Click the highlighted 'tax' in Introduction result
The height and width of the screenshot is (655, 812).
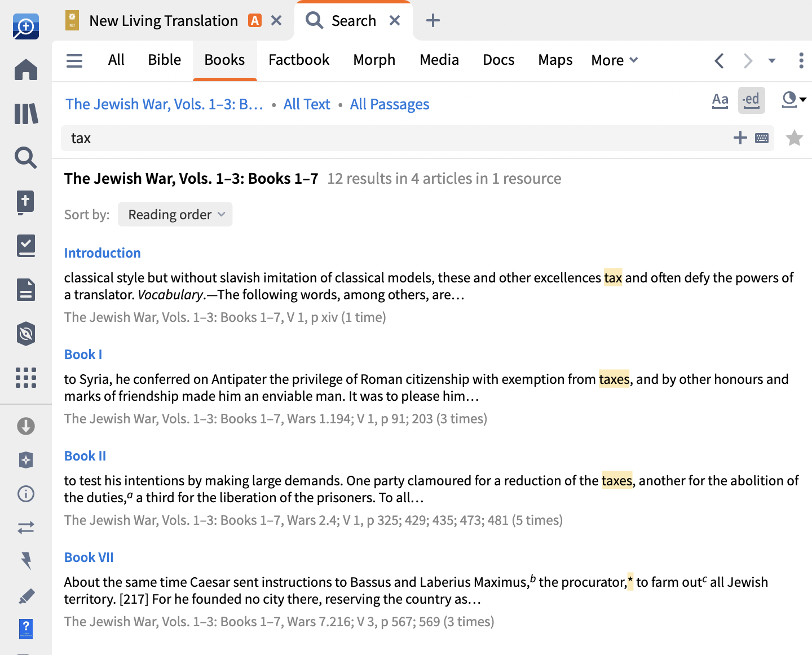coord(613,278)
